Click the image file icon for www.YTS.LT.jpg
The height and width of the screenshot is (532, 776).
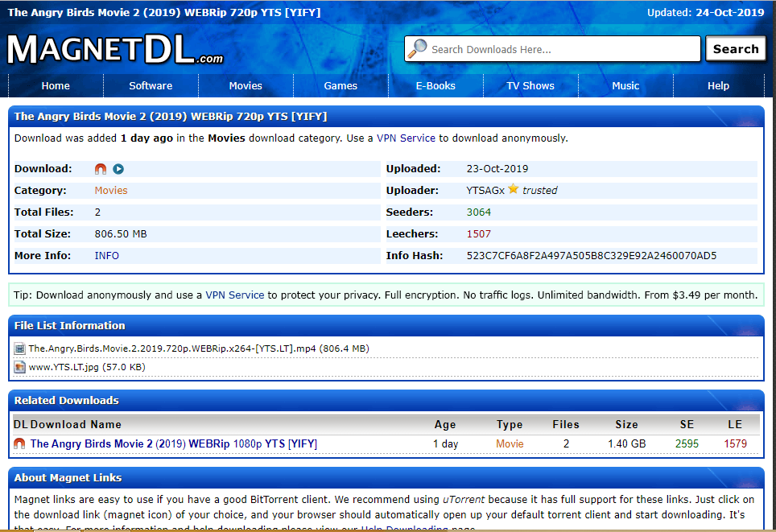(x=19, y=367)
